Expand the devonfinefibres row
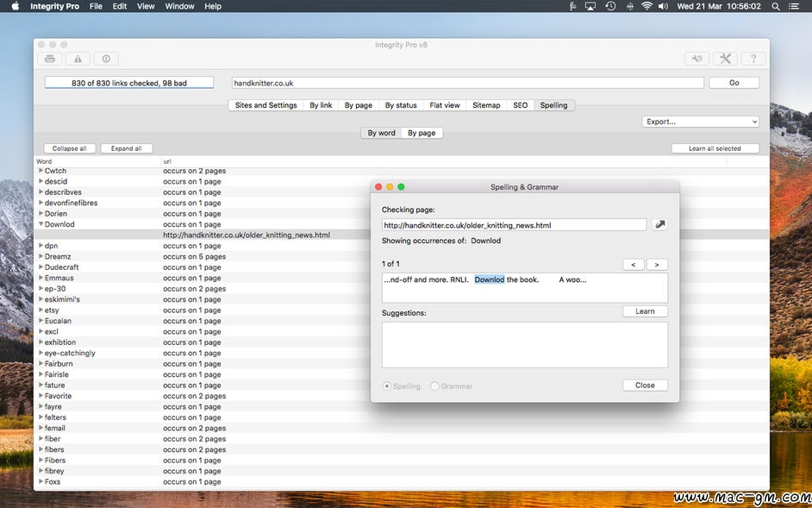The height and width of the screenshot is (508, 812). click(41, 203)
